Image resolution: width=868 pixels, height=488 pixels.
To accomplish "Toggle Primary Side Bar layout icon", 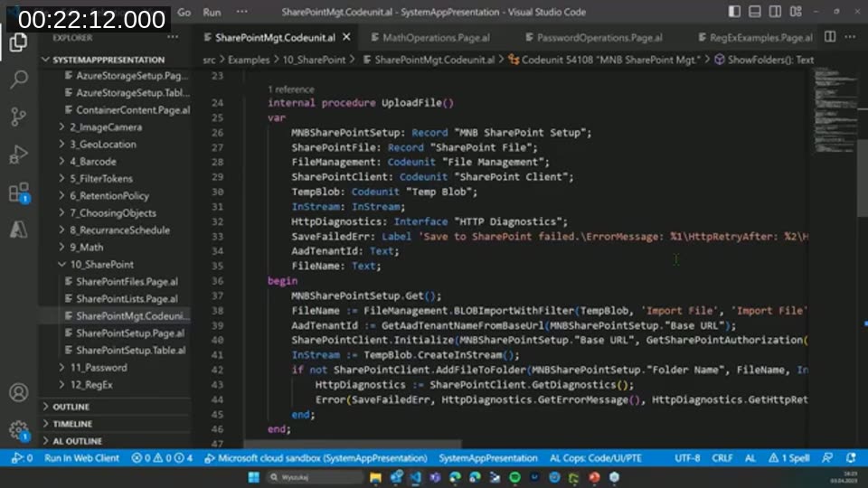I will coord(734,12).
